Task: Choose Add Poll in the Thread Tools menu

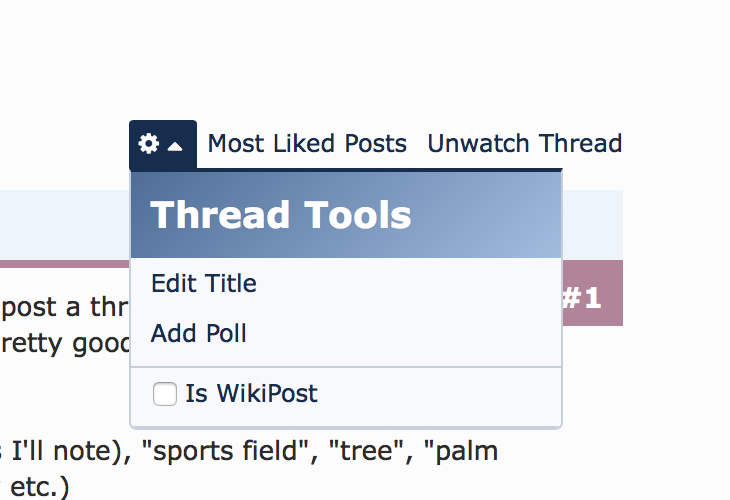Action: (x=199, y=333)
